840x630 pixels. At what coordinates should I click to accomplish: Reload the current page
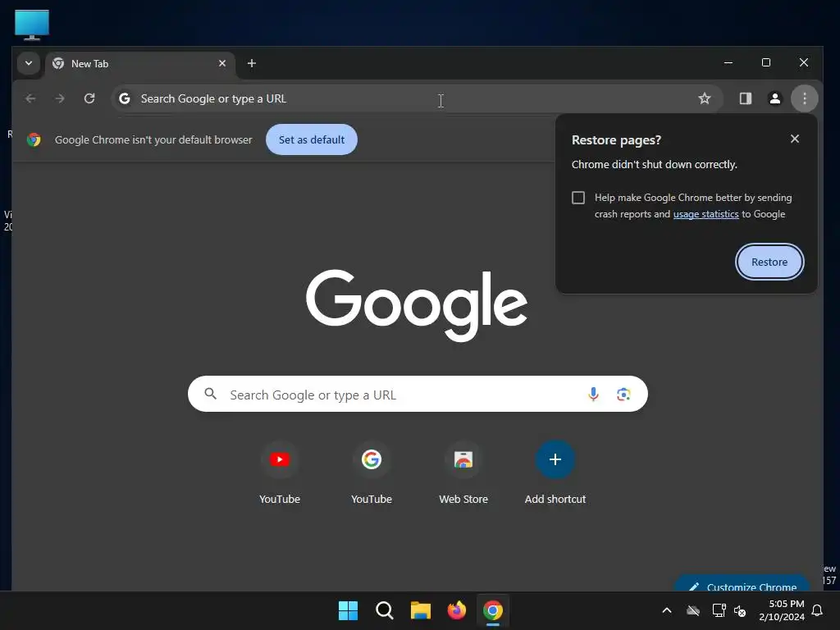89,98
